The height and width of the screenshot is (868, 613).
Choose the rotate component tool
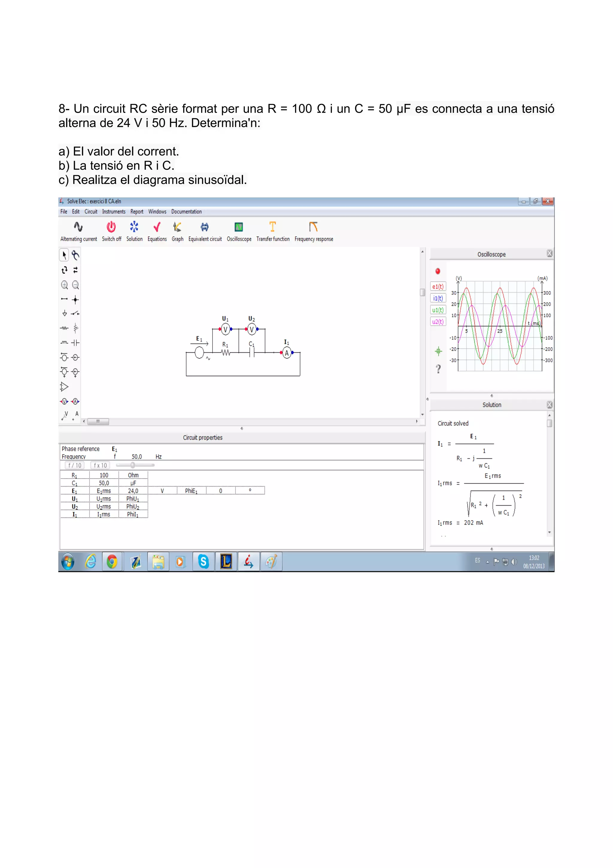[x=65, y=270]
